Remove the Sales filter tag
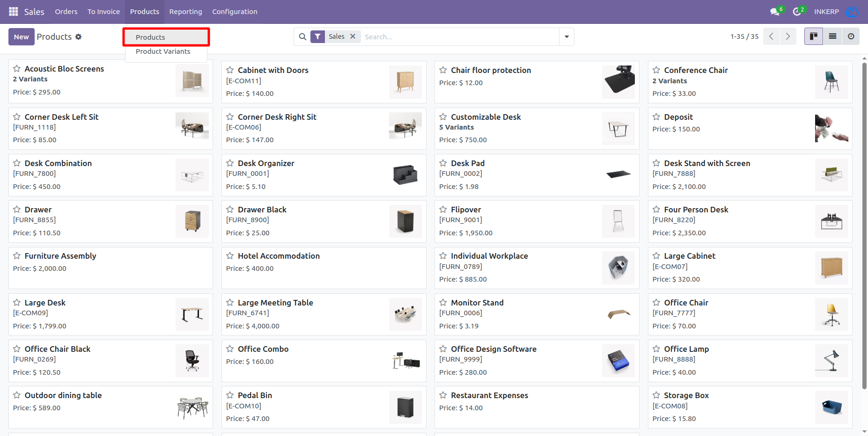868x436 pixels. pos(353,36)
